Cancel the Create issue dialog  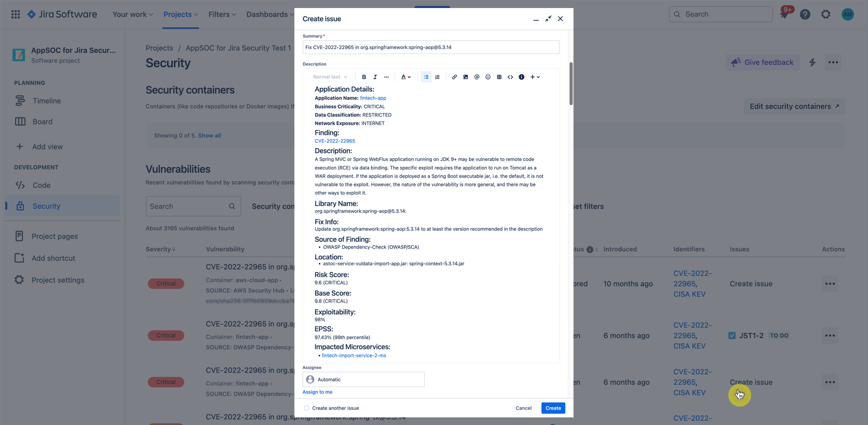click(x=524, y=408)
